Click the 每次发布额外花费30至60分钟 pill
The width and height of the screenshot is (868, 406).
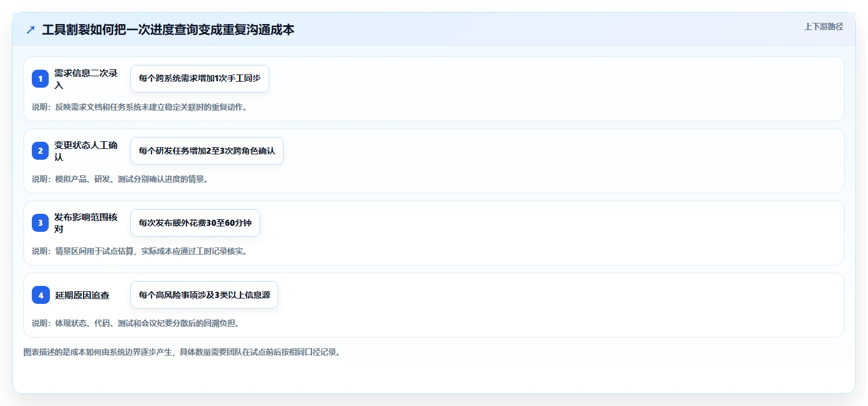point(195,223)
